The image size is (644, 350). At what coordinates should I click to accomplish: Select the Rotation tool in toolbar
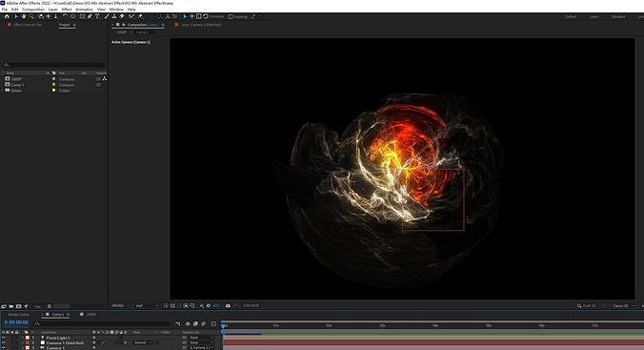pos(66,16)
